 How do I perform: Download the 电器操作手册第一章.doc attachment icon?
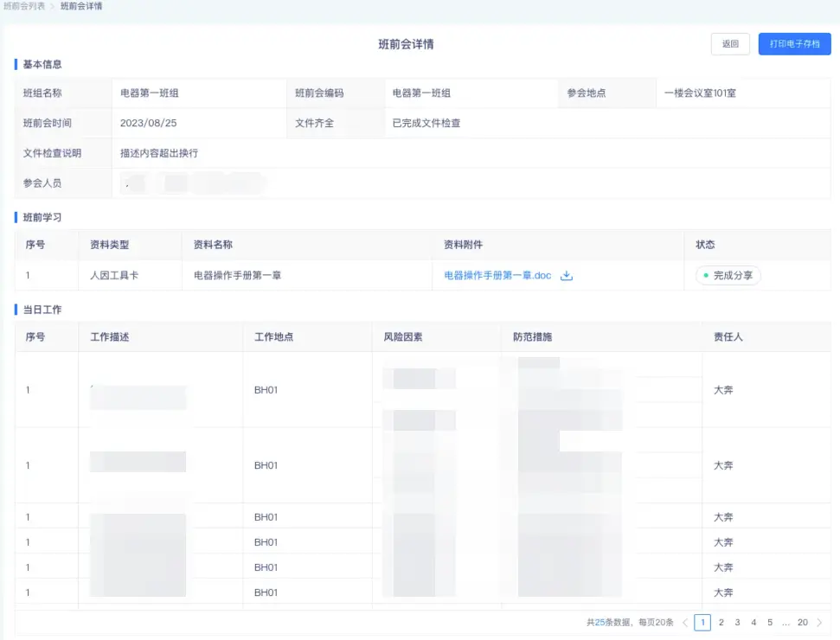567,275
